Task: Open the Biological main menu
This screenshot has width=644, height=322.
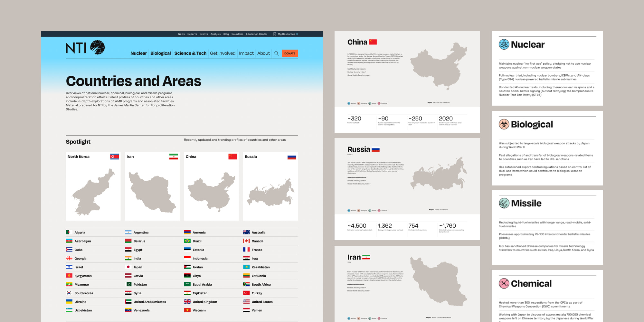Action: tap(160, 53)
